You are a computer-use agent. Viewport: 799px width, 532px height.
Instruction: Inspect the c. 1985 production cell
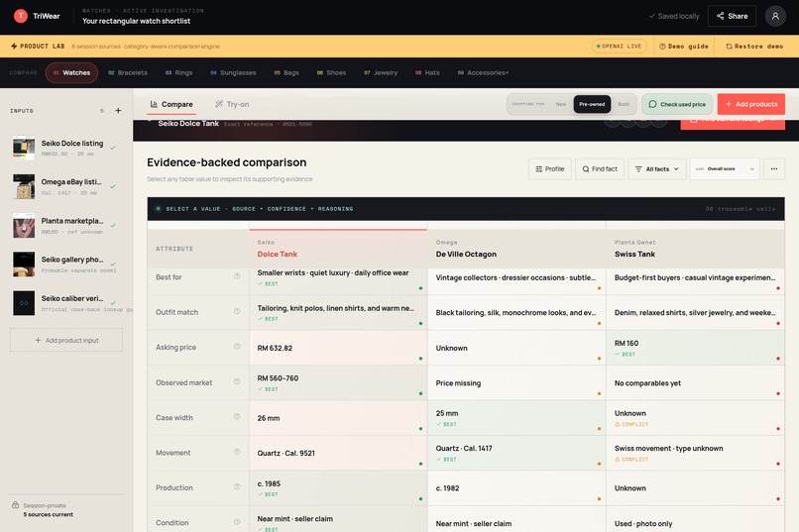click(x=338, y=488)
